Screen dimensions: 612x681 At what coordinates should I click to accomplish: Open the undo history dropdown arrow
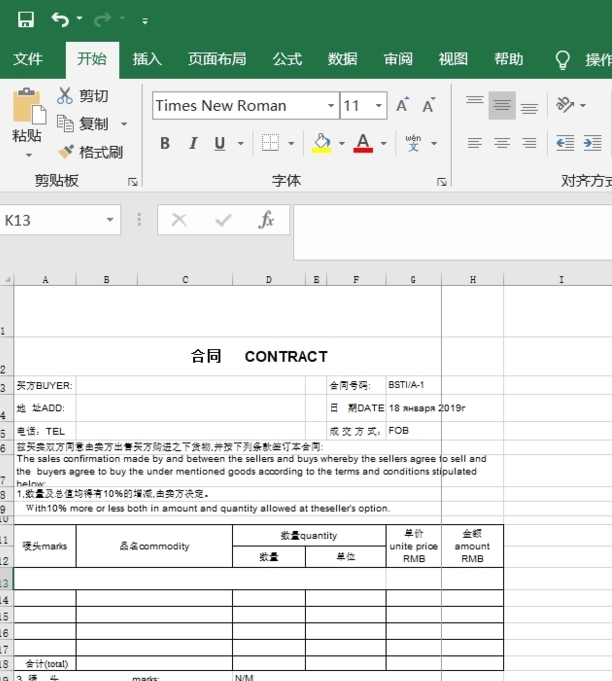pos(79,19)
